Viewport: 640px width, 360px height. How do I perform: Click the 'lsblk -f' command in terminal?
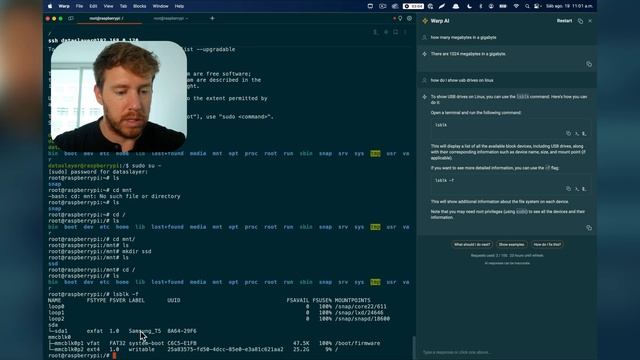(126, 294)
